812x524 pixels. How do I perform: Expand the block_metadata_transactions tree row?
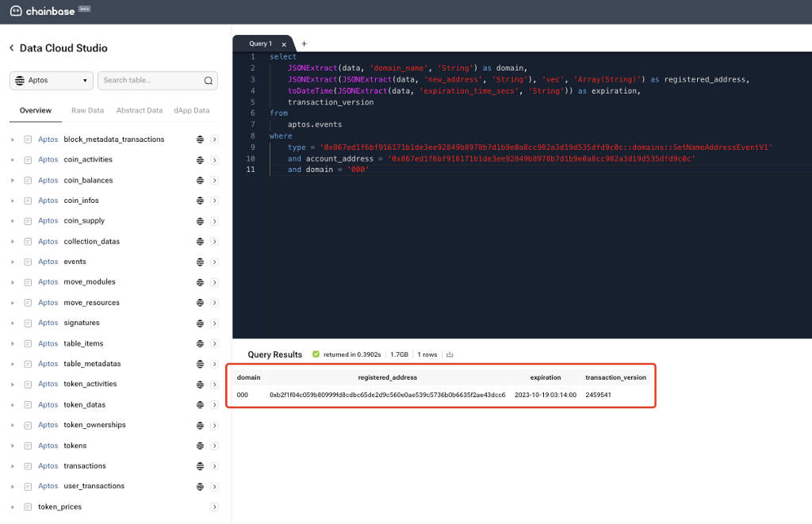click(x=13, y=140)
